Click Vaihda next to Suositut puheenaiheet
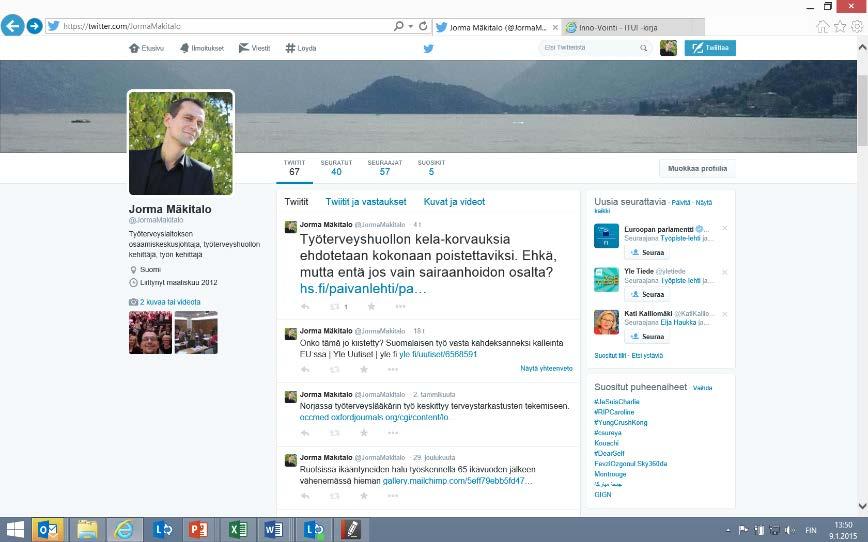The image size is (868, 542). point(702,388)
